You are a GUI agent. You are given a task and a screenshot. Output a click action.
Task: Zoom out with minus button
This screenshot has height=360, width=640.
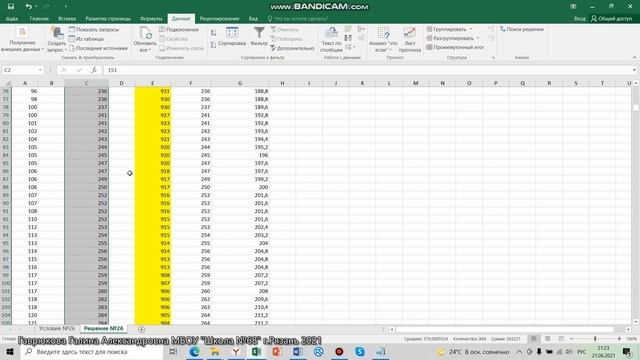coord(571,339)
